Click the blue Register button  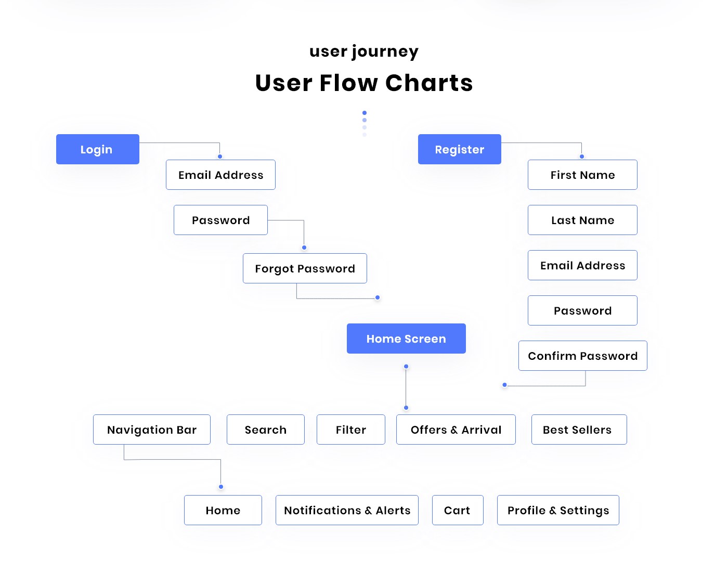[459, 149]
